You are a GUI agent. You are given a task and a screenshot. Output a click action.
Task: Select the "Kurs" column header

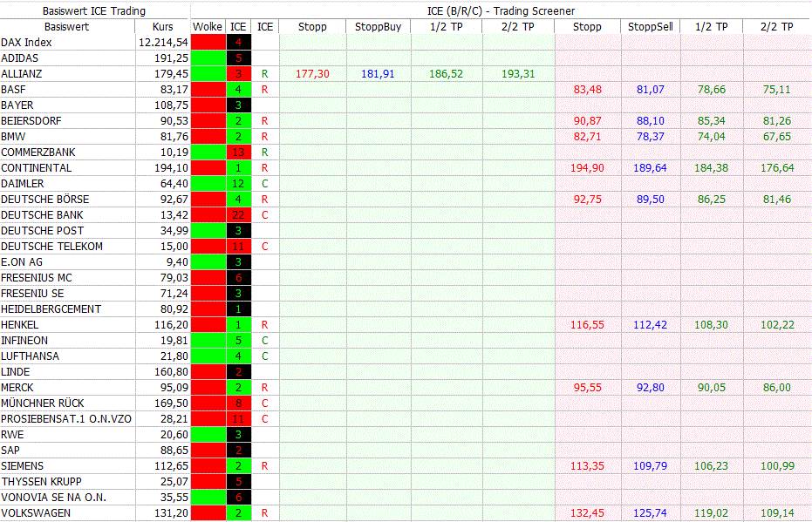click(162, 27)
